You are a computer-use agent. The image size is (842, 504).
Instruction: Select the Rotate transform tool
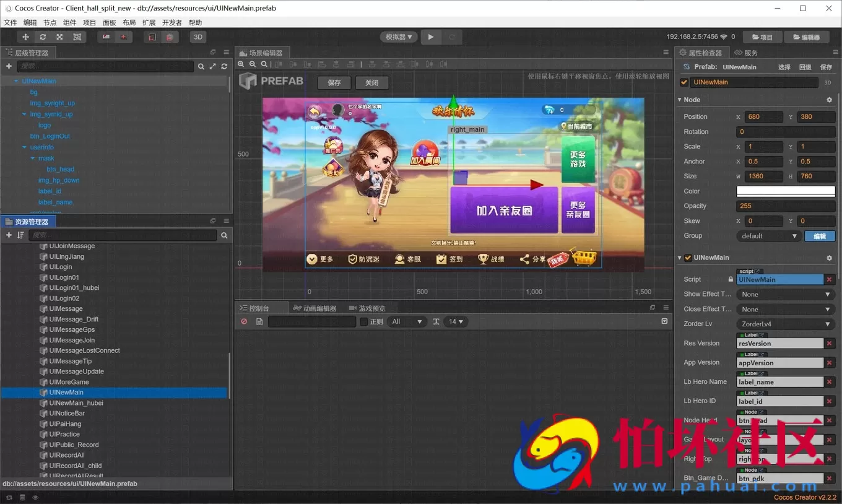coord(43,37)
